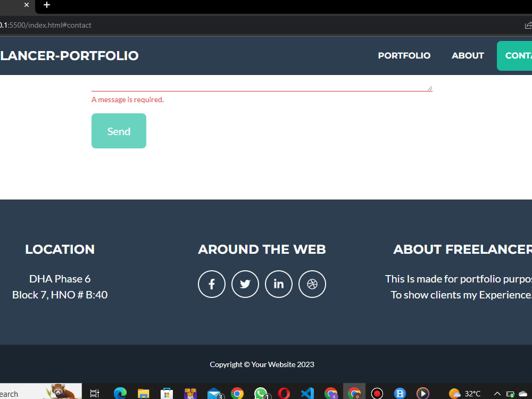
Task: Click the AROUND THE WEB heading
Action: 262,250
